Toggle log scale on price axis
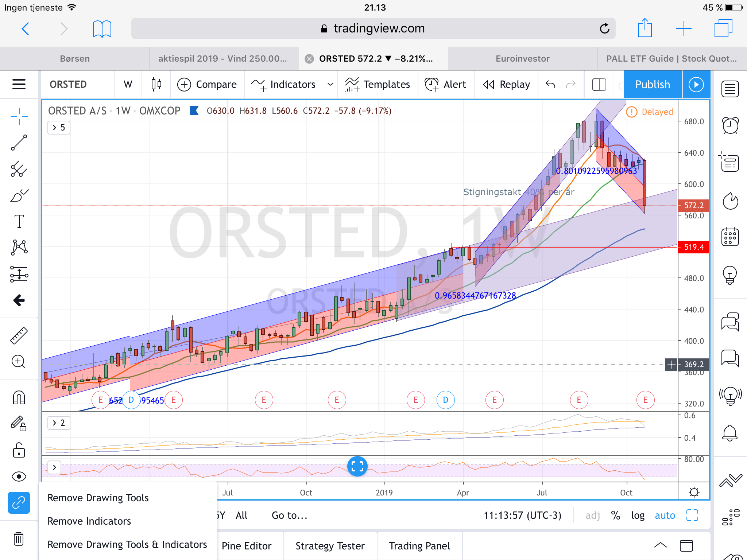747x560 pixels. pos(638,516)
